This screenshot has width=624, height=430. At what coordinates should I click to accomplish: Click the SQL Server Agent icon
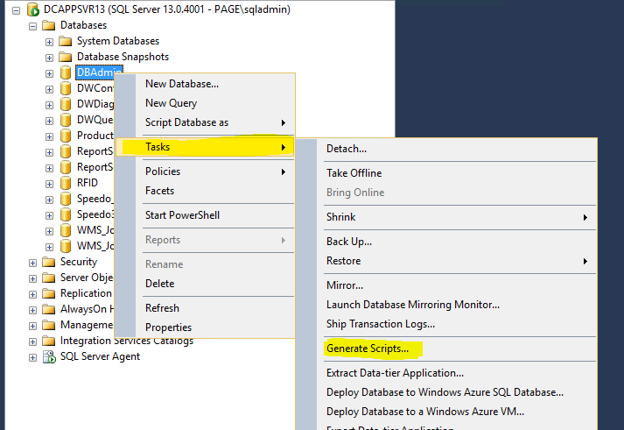click(49, 357)
